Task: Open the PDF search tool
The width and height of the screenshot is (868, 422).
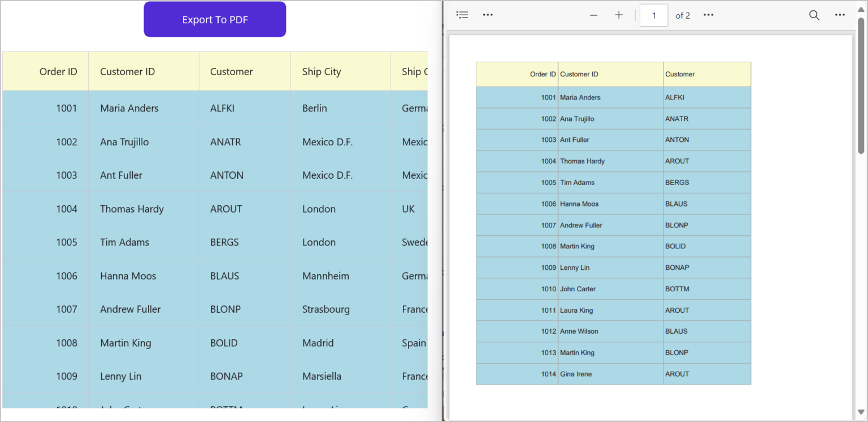Action: point(814,15)
